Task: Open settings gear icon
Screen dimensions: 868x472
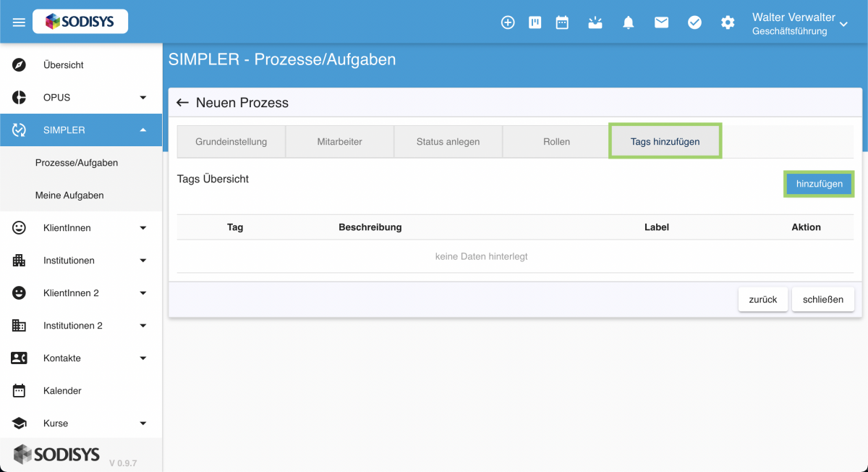Action: 728,22
